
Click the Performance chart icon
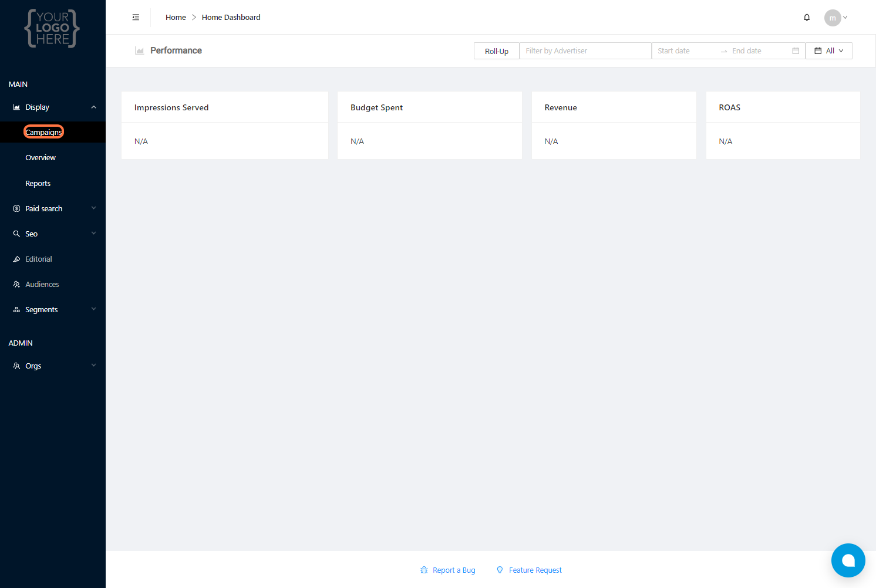pyautogui.click(x=140, y=51)
